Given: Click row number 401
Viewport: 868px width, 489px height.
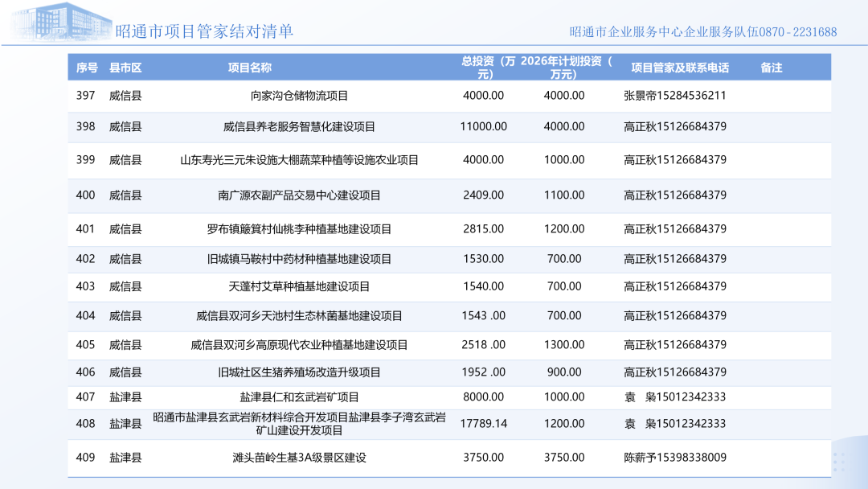Looking at the screenshot, I should point(86,228).
